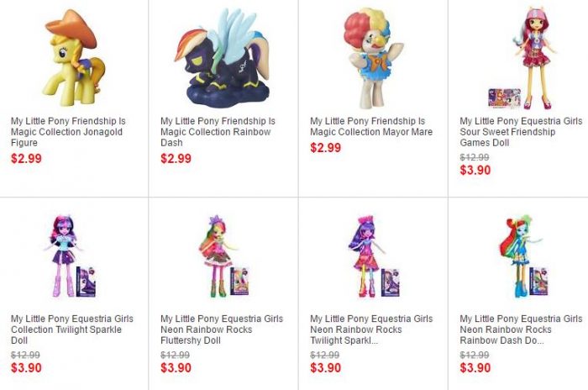The image size is (588, 390).
Task: Click $3.90 sale price under Sour Sweet doll
Action: click(x=475, y=171)
